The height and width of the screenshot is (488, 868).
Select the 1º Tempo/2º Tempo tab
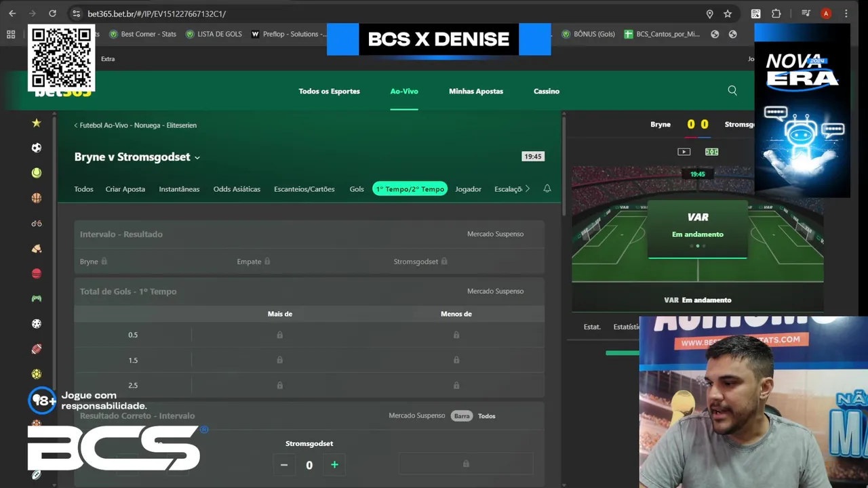coord(410,189)
